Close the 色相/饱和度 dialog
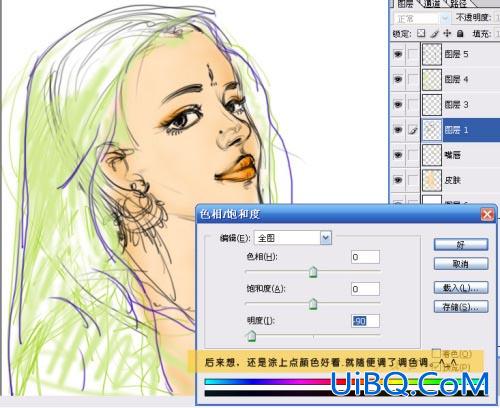This screenshot has width=500, height=408. point(487,214)
